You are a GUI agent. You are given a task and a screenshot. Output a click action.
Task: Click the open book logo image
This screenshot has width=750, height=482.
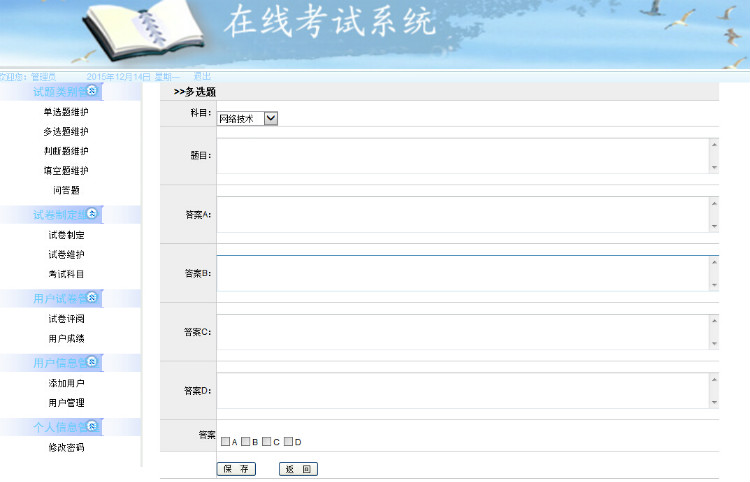pos(144,29)
